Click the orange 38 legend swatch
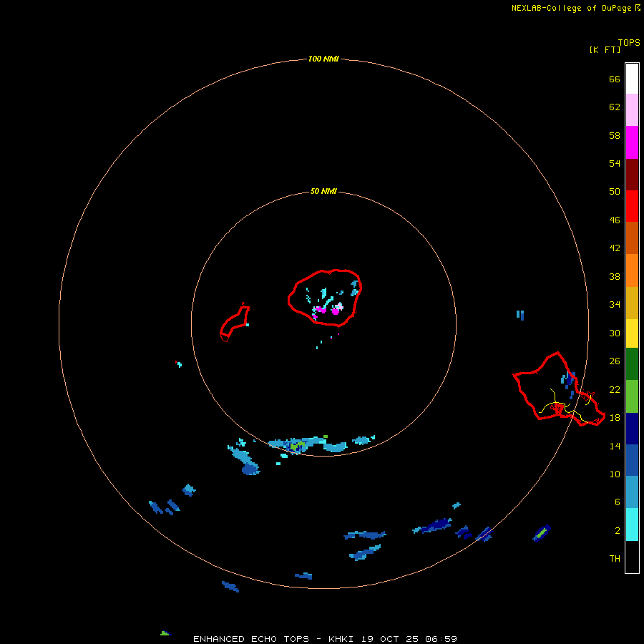Image resolution: width=644 pixels, height=644 pixels. point(632,270)
